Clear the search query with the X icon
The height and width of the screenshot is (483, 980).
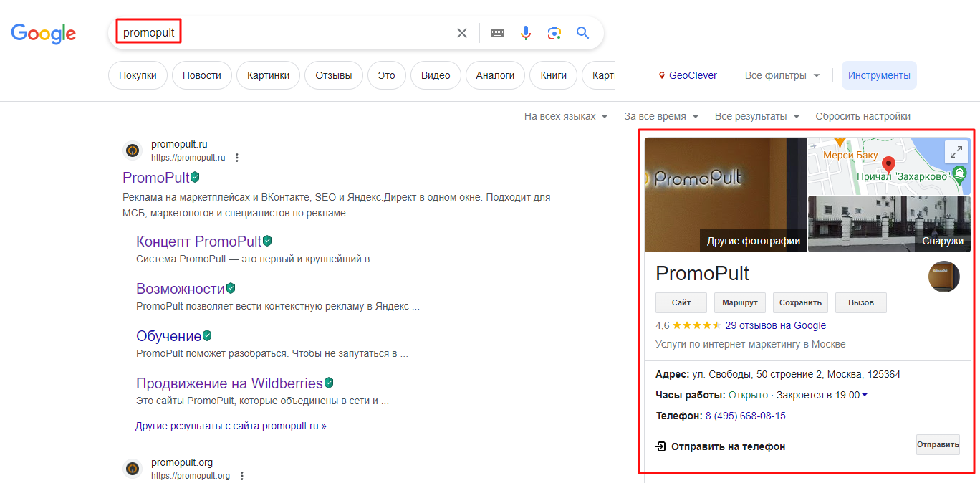(x=462, y=33)
